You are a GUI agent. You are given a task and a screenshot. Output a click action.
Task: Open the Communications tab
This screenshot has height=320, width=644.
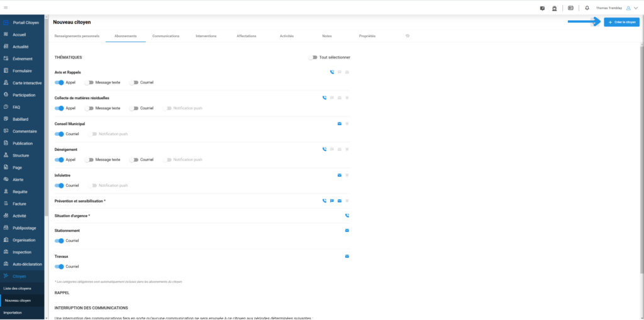point(165,36)
